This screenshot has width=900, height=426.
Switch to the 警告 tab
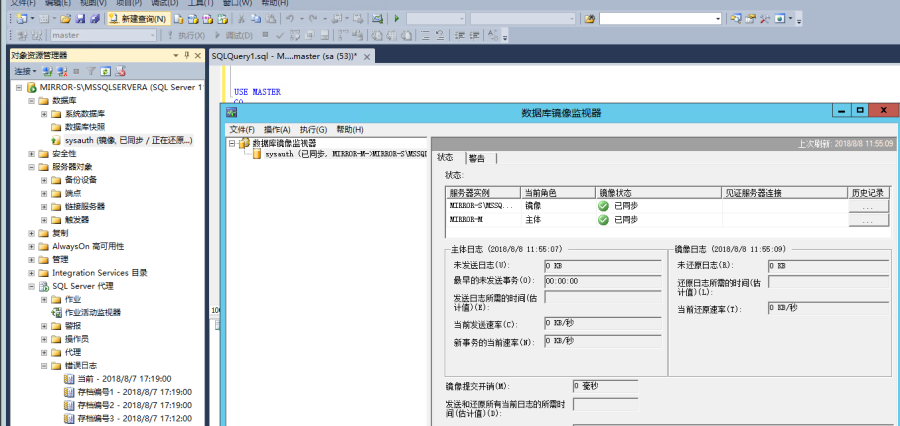[x=476, y=158]
